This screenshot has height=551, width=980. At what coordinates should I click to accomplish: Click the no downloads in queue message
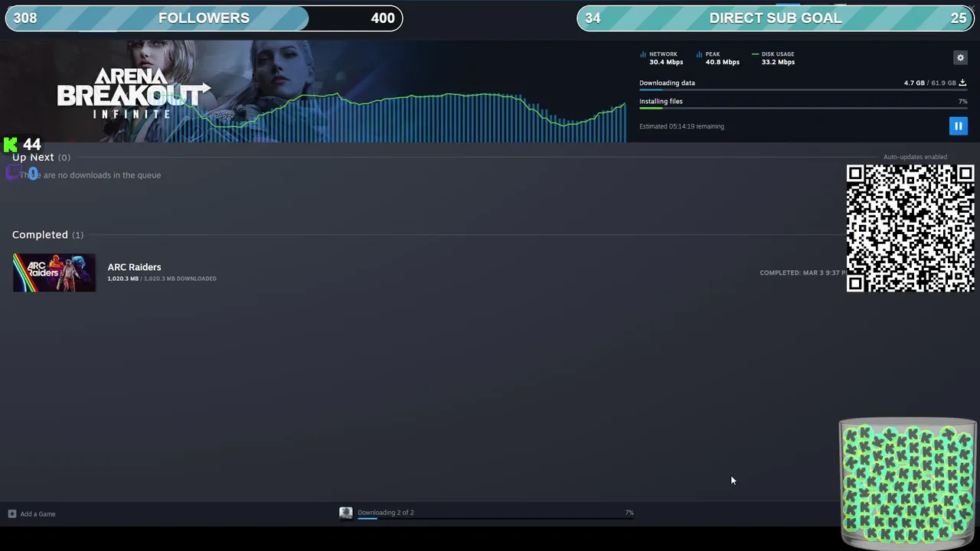pyautogui.click(x=90, y=175)
